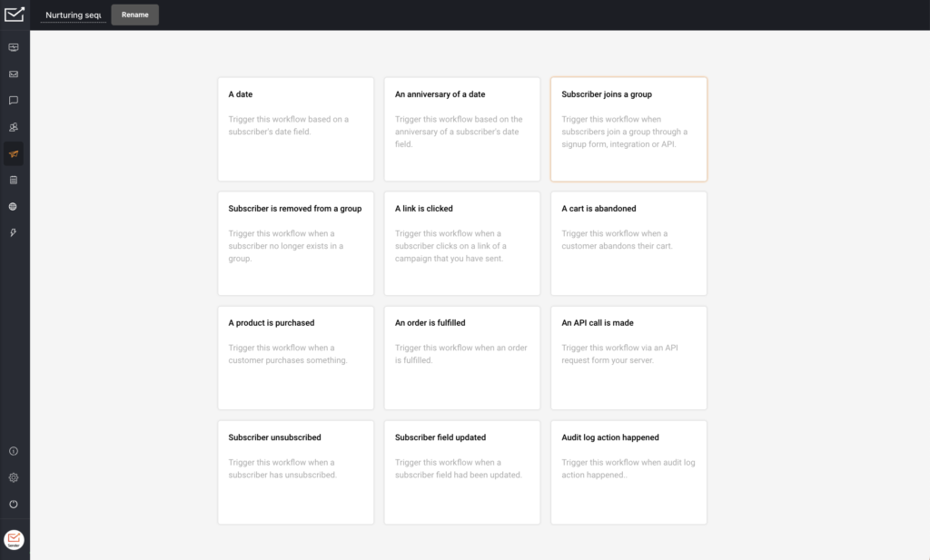This screenshot has width=930, height=560.
Task: Click the power logout icon
Action: 14,505
